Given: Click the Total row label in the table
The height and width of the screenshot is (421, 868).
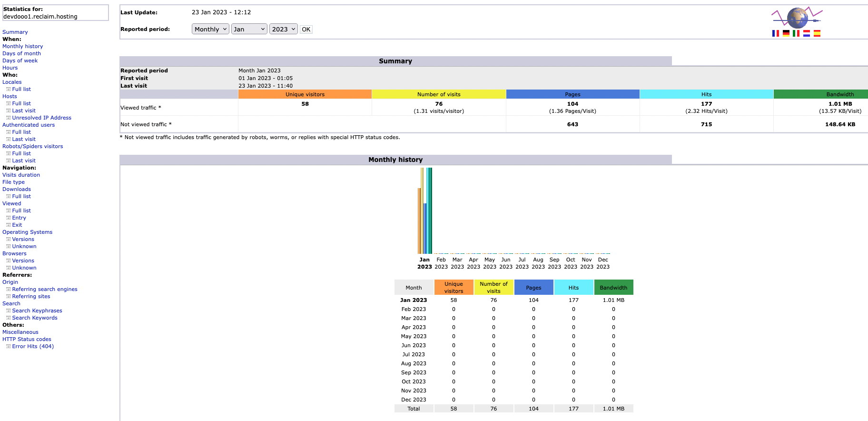Looking at the screenshot, I should click(x=414, y=409).
